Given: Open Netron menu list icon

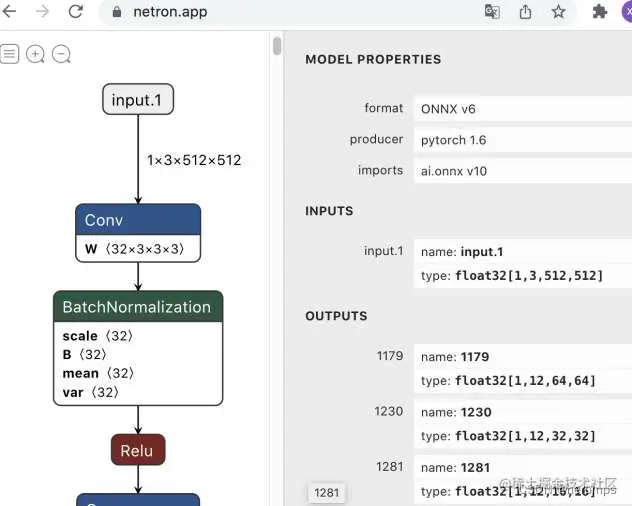Looking at the screenshot, I should 10,54.
